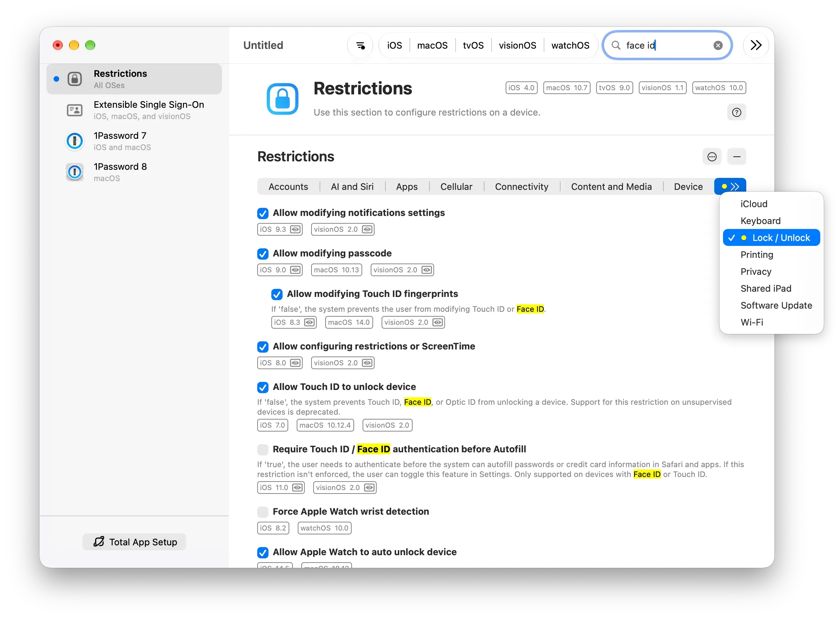The image size is (840, 620).
Task: Click the magnifier icon in search field
Action: (616, 45)
